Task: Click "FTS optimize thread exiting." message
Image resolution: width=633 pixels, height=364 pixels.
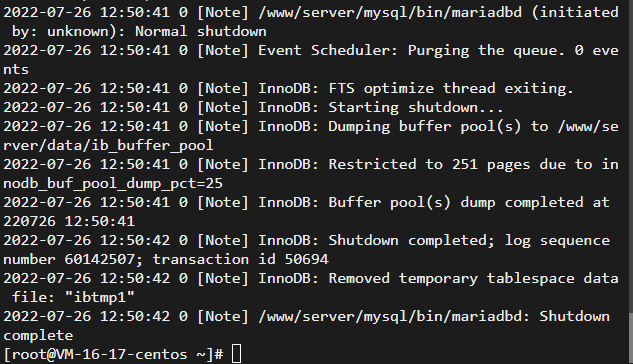Action: coord(451,88)
